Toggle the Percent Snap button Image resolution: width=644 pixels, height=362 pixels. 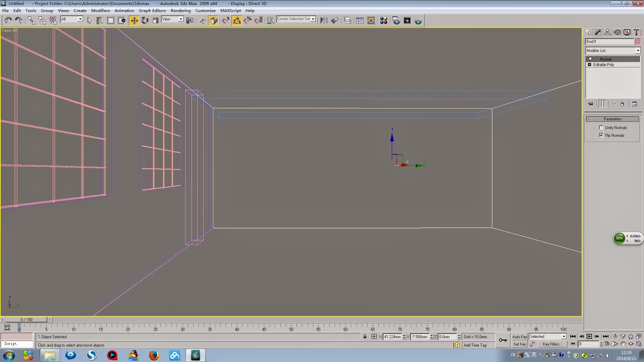[x=248, y=21]
